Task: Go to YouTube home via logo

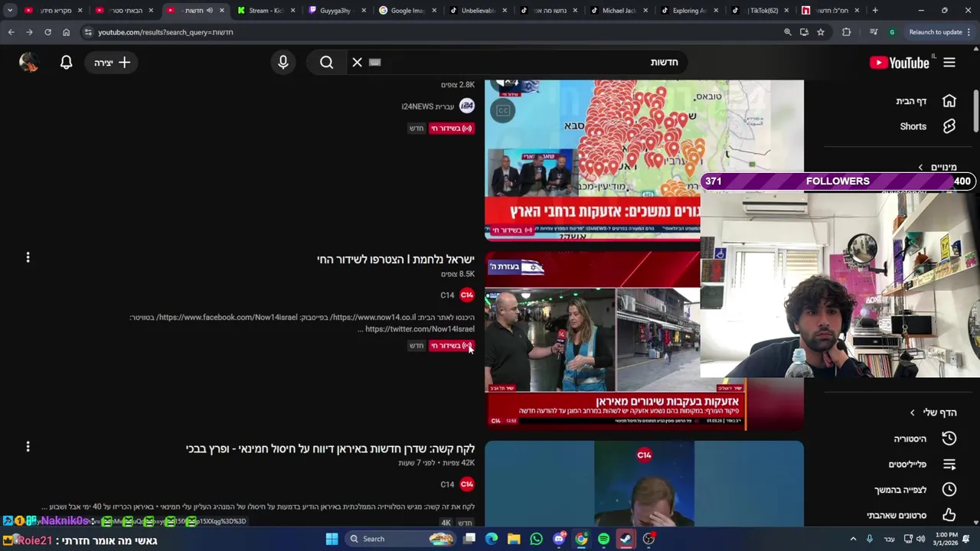Action: 900,63
